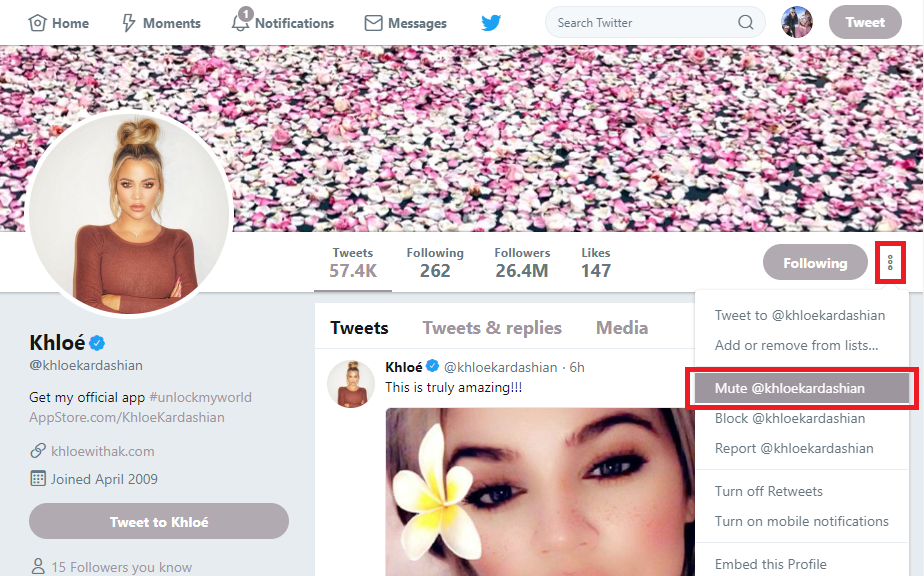The width and height of the screenshot is (924, 576).
Task: Compose a new Tweet
Action: [864, 22]
